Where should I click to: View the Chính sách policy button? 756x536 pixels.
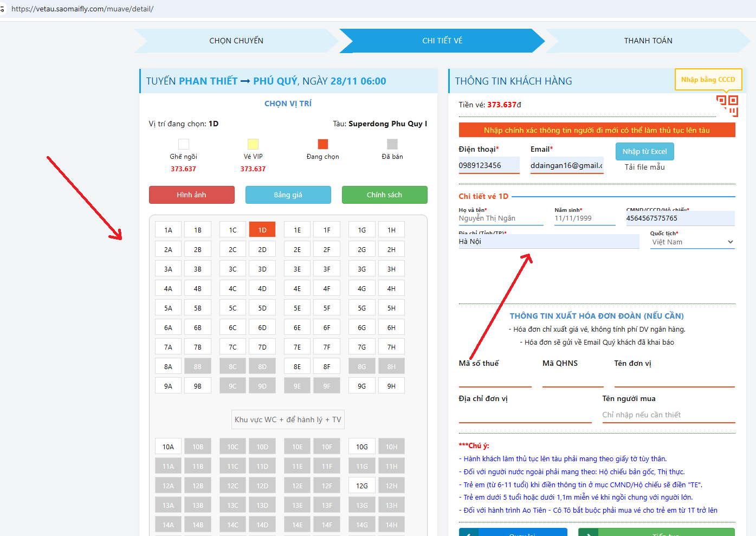pos(384,195)
